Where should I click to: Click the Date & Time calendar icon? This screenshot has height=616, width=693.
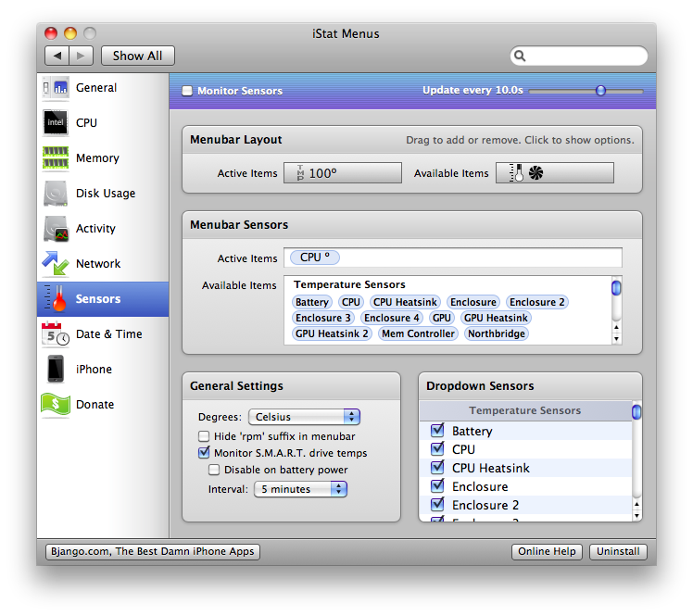click(56, 334)
